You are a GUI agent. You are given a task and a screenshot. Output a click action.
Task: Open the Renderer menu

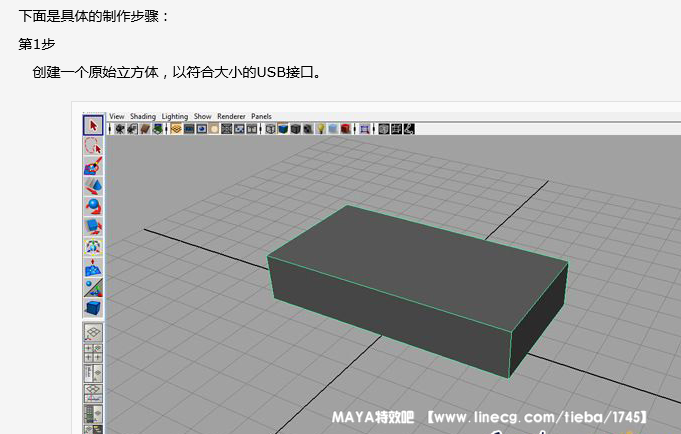231,116
